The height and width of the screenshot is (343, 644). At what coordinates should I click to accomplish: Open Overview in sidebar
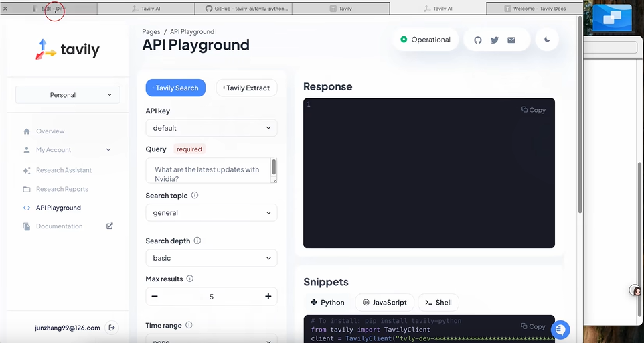point(50,131)
